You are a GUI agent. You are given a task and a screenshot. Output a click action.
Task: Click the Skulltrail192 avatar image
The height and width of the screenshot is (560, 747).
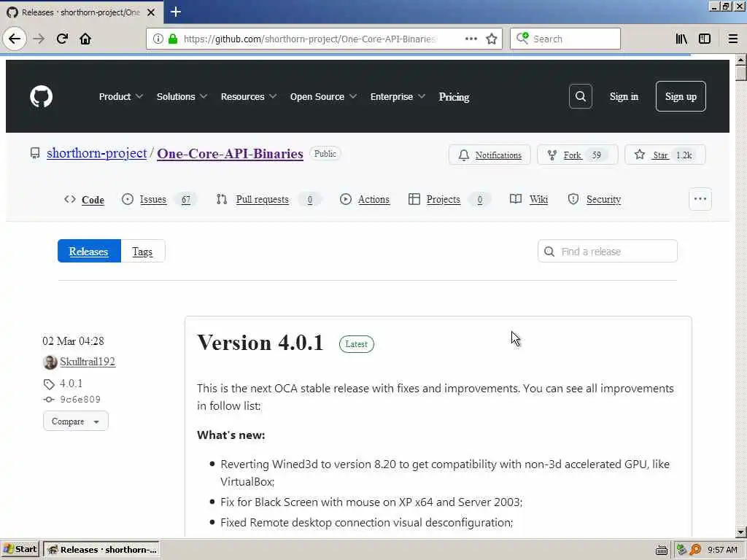[50, 362]
